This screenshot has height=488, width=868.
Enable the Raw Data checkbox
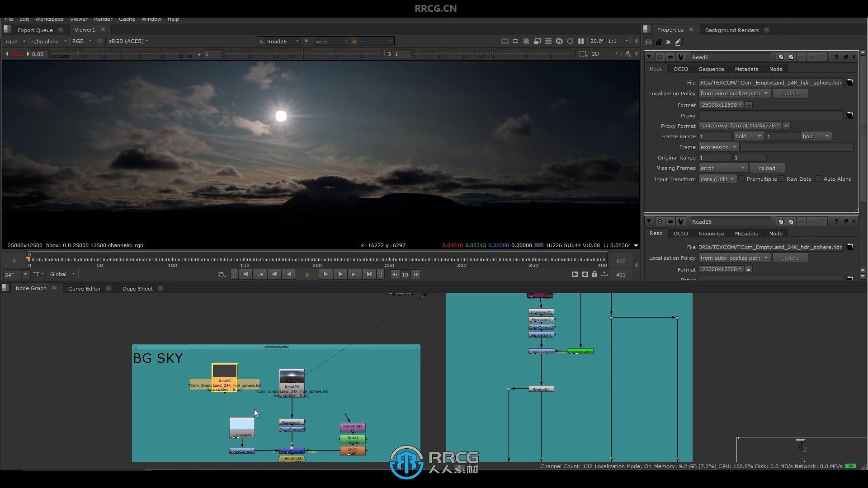pyautogui.click(x=781, y=179)
